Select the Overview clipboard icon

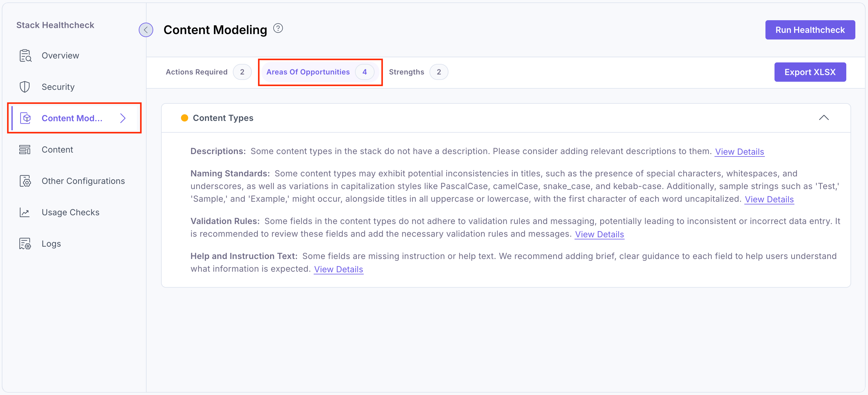pos(25,55)
